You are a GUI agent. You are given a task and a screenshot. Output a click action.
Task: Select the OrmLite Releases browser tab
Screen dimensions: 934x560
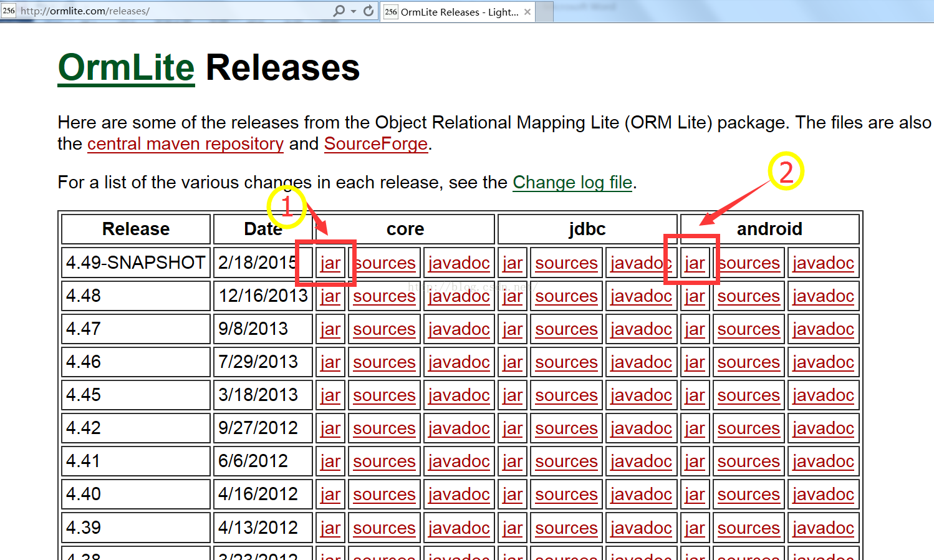point(458,12)
